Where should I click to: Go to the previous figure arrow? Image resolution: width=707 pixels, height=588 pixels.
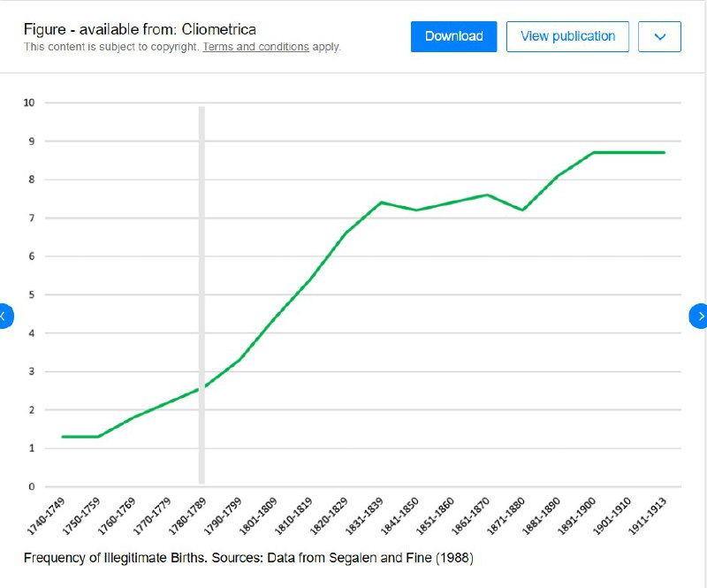coord(4,315)
